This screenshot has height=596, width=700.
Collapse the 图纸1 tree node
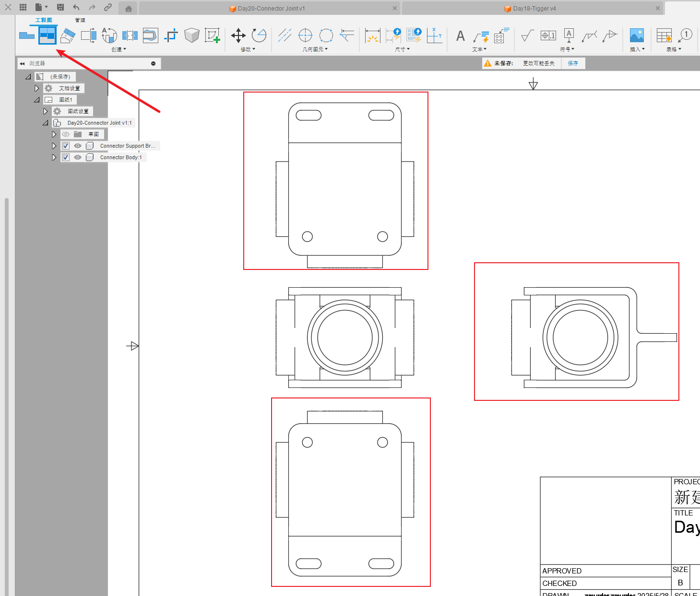click(37, 100)
